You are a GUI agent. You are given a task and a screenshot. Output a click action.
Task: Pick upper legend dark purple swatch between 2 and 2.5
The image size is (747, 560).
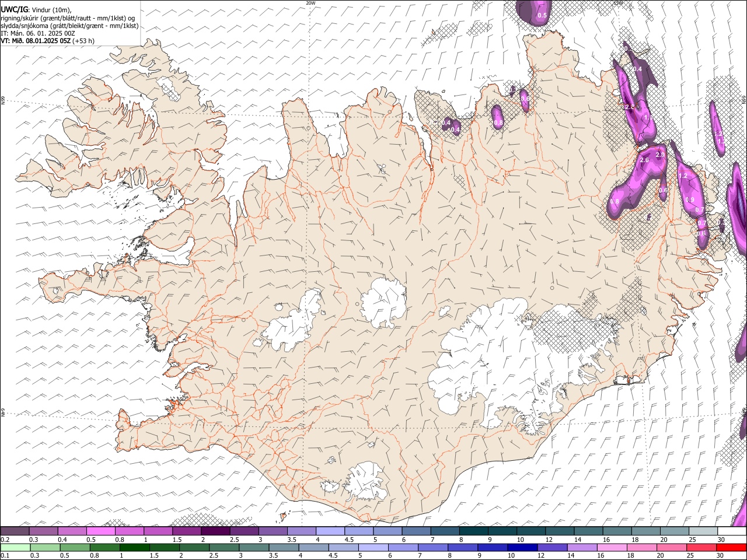(x=215, y=531)
